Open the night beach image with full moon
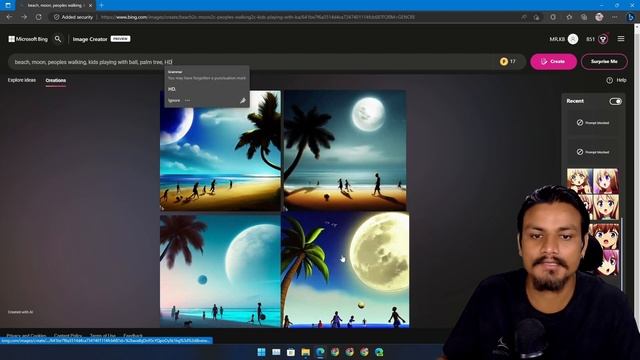The width and height of the screenshot is (640, 360). [x=345, y=151]
